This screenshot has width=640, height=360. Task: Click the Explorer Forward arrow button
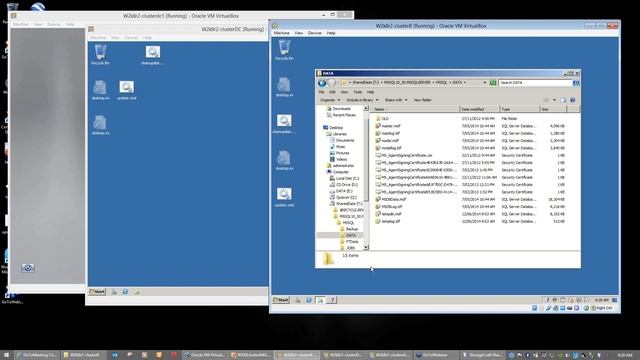tap(332, 83)
